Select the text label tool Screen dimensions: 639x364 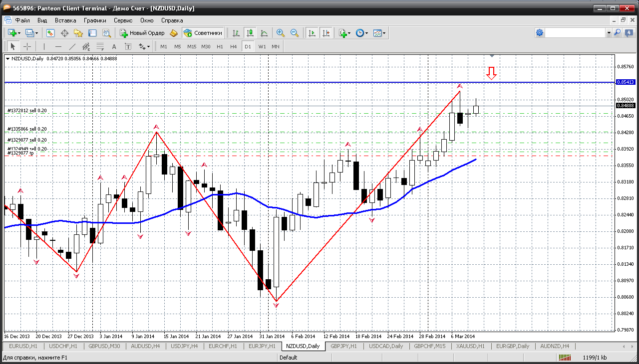[128, 46]
